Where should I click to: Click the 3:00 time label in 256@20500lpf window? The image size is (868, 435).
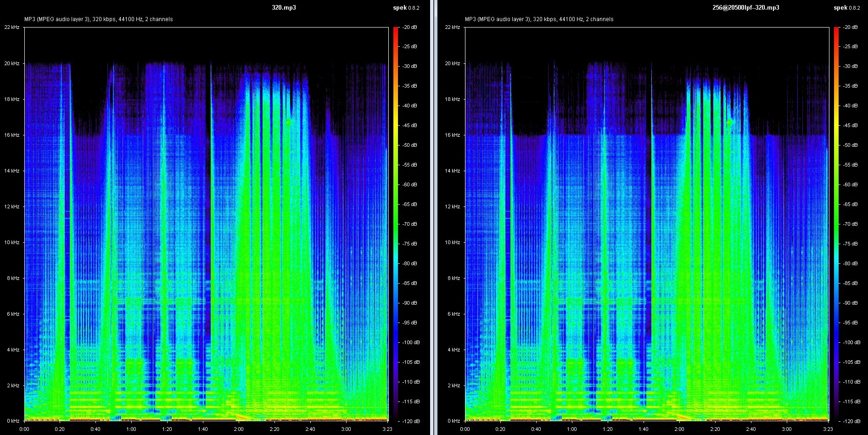787,429
